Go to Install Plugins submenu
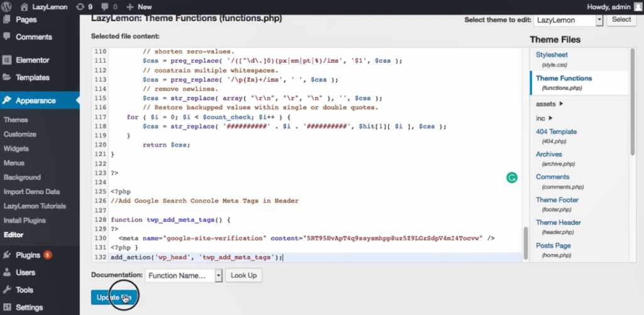Image resolution: width=644 pixels, height=315 pixels. tap(25, 221)
